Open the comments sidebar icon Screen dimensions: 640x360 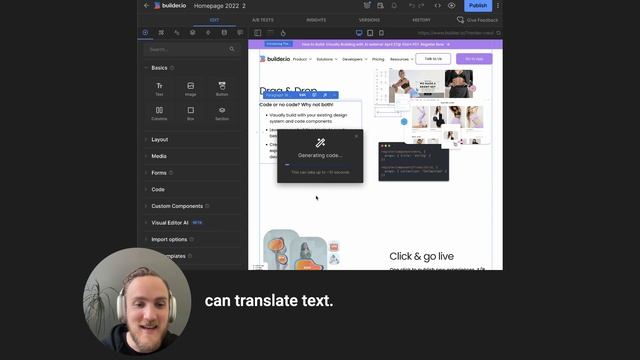(240, 32)
